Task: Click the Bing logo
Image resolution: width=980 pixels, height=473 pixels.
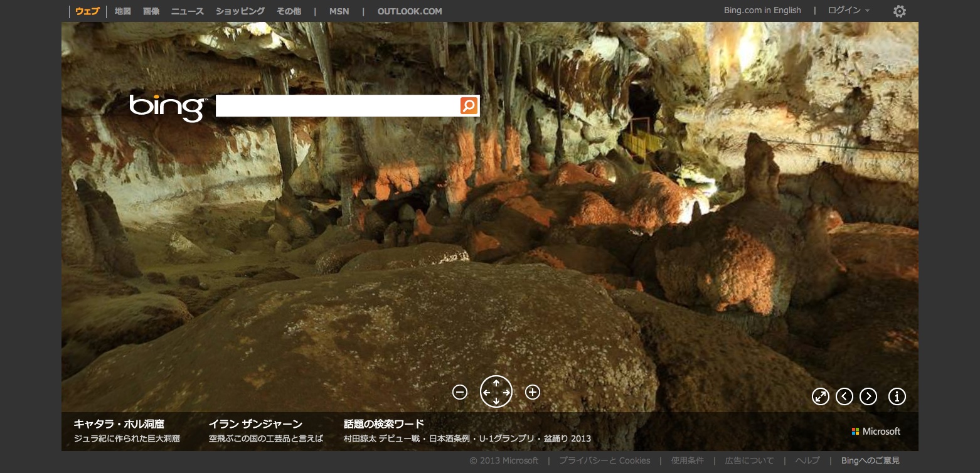Action: (x=168, y=107)
